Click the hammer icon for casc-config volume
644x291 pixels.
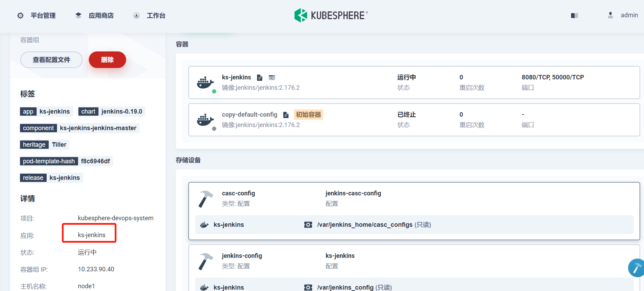[x=206, y=199]
